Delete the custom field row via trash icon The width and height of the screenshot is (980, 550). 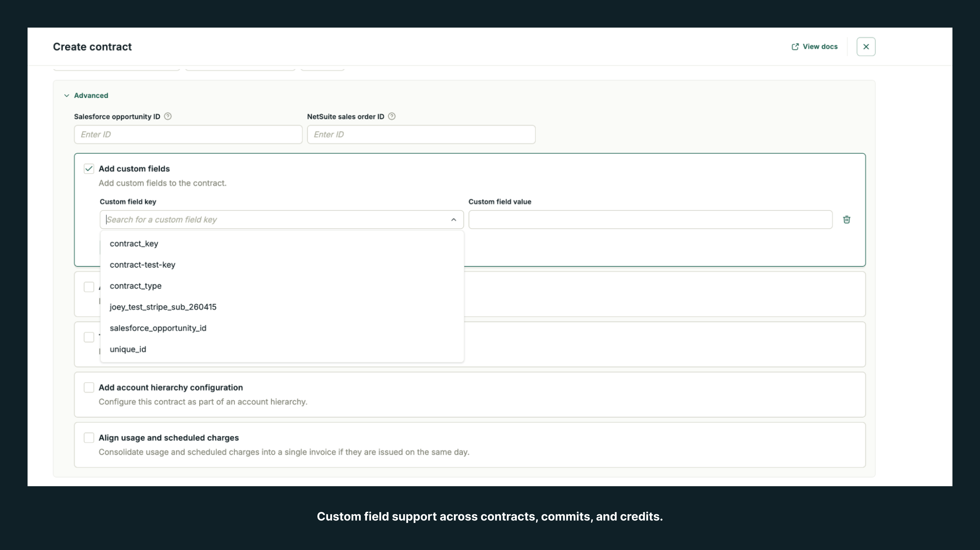[x=847, y=219]
